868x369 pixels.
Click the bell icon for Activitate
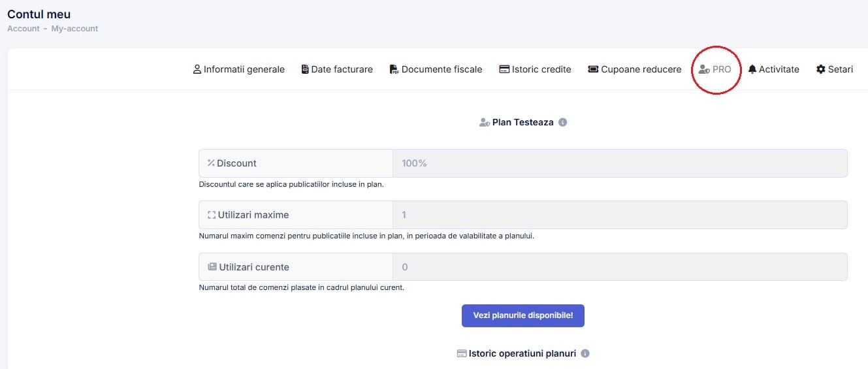point(752,69)
